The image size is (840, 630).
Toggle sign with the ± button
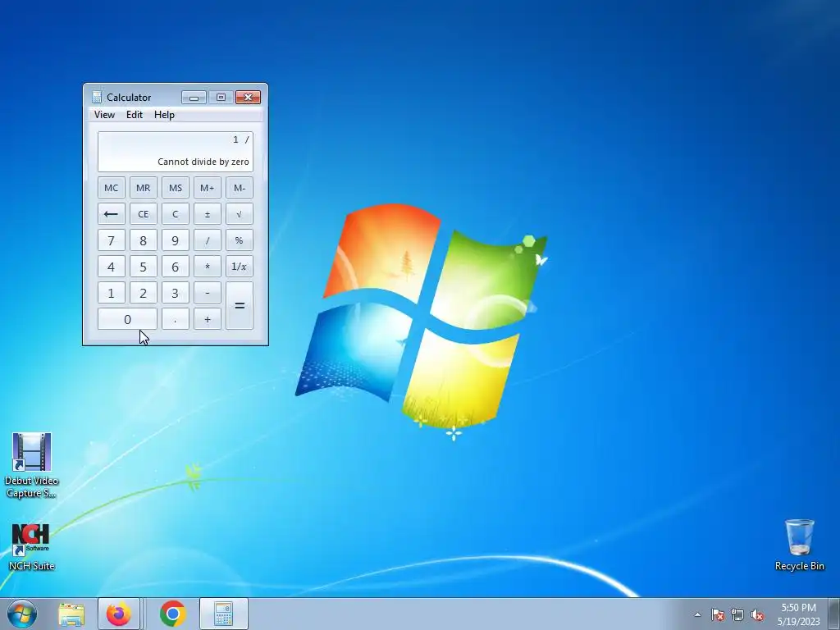coord(208,214)
